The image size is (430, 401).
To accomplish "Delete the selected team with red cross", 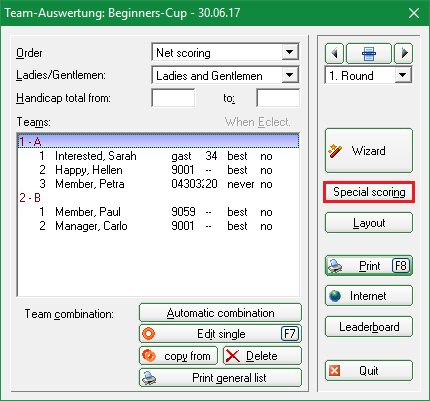I will [x=262, y=356].
